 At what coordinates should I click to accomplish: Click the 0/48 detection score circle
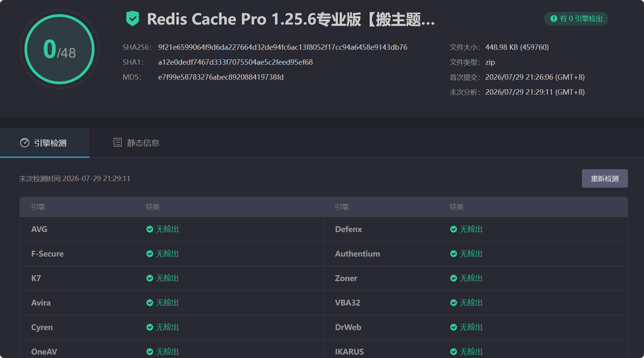click(60, 49)
